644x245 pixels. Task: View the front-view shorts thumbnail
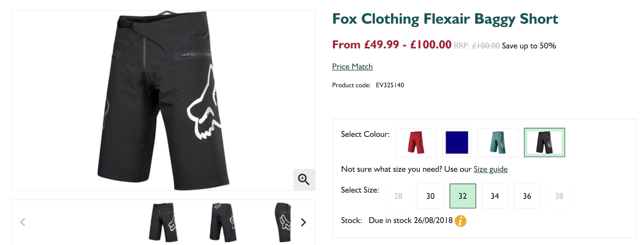pos(163,222)
